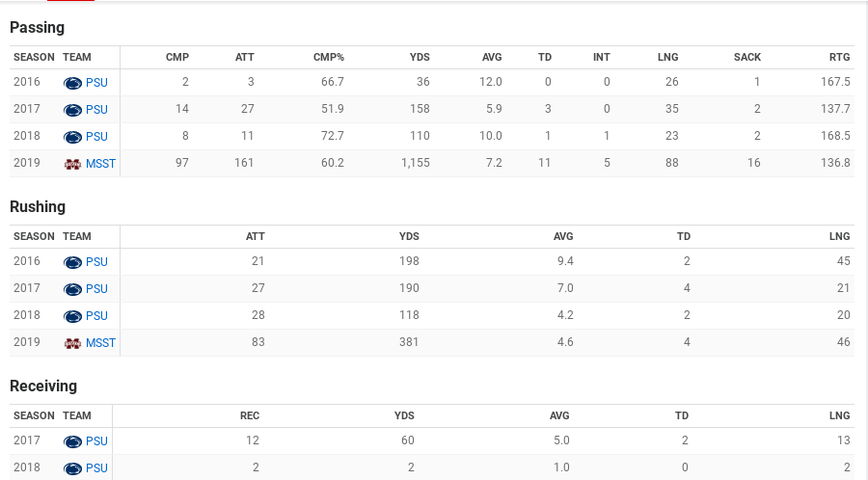Click Mississippi State logo in 2019 passing row
868x480 pixels.
tap(72, 164)
